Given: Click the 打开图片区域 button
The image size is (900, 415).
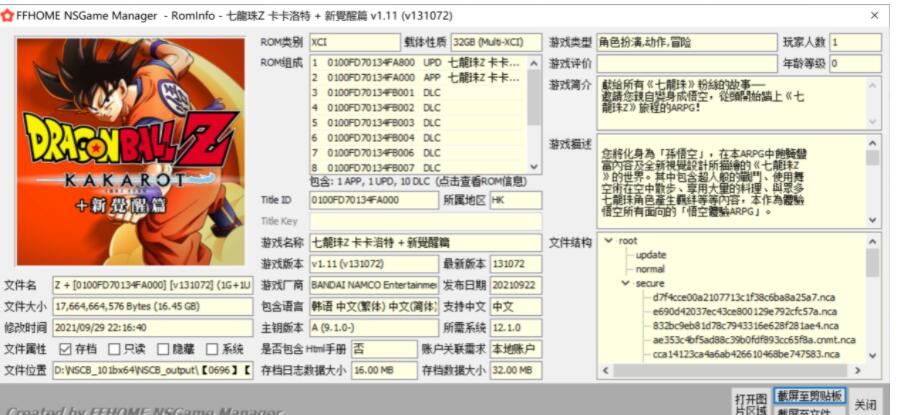Looking at the screenshot, I should [751, 403].
